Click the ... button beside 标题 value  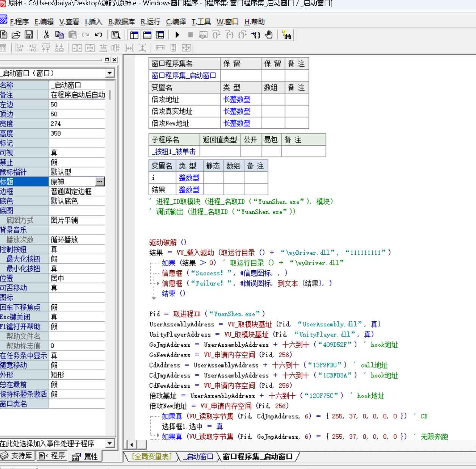(100, 182)
